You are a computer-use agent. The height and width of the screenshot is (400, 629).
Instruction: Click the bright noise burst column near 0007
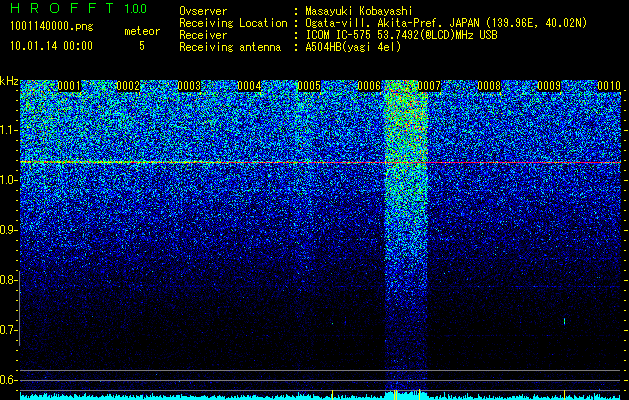click(406, 235)
